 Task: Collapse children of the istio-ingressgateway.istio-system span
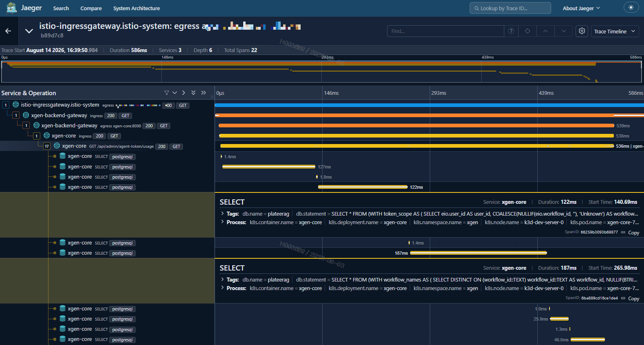[x=6, y=105]
